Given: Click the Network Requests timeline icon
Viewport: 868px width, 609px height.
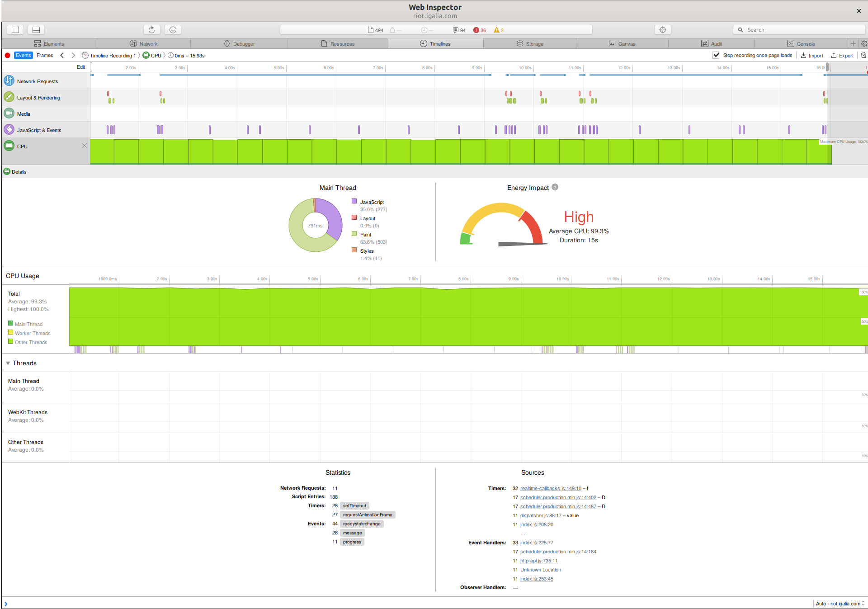Looking at the screenshot, I should pos(9,81).
